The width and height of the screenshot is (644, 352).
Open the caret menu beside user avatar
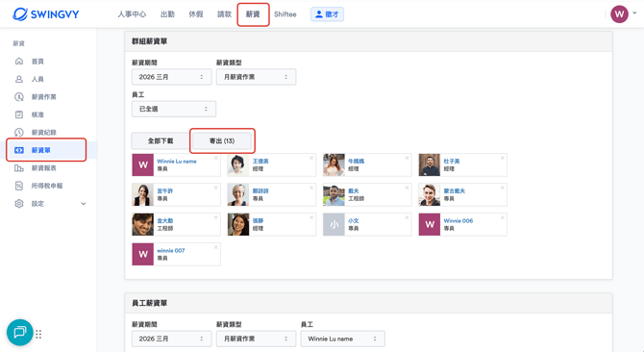click(x=634, y=13)
